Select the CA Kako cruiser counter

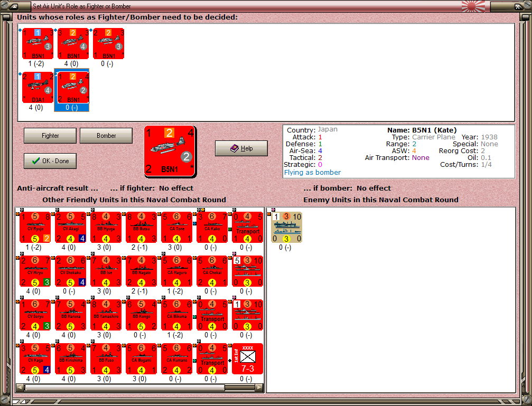[212, 227]
